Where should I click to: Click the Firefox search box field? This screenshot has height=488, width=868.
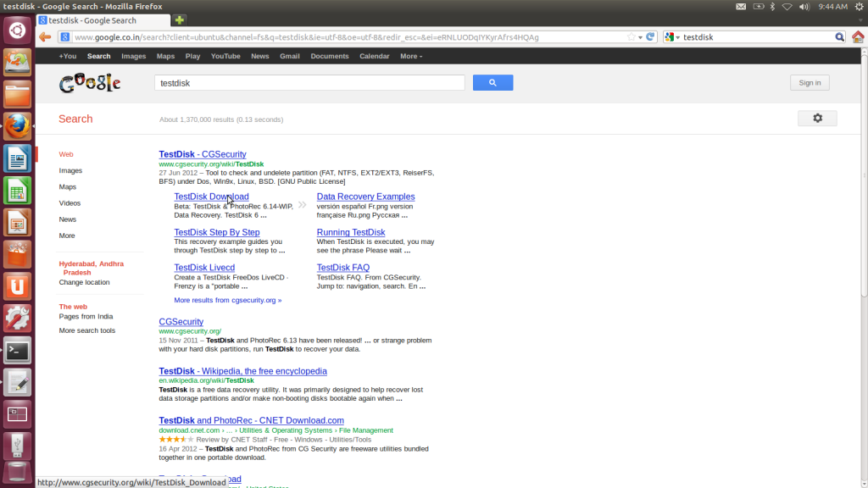pos(757,37)
